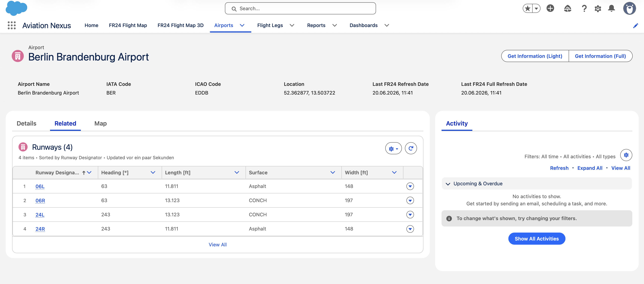Click the search magnifier icon
644x284 pixels.
[234, 9]
